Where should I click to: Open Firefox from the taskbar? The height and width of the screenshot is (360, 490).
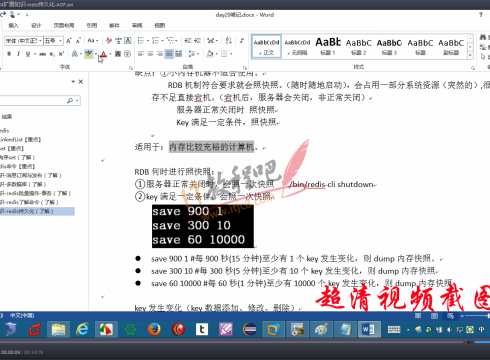click(154, 329)
